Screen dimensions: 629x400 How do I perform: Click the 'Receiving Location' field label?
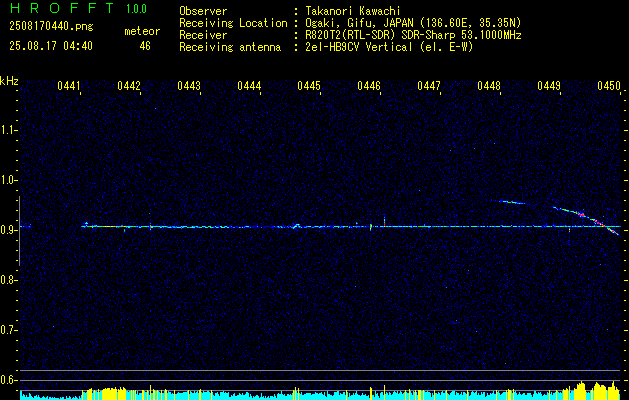tap(233, 23)
